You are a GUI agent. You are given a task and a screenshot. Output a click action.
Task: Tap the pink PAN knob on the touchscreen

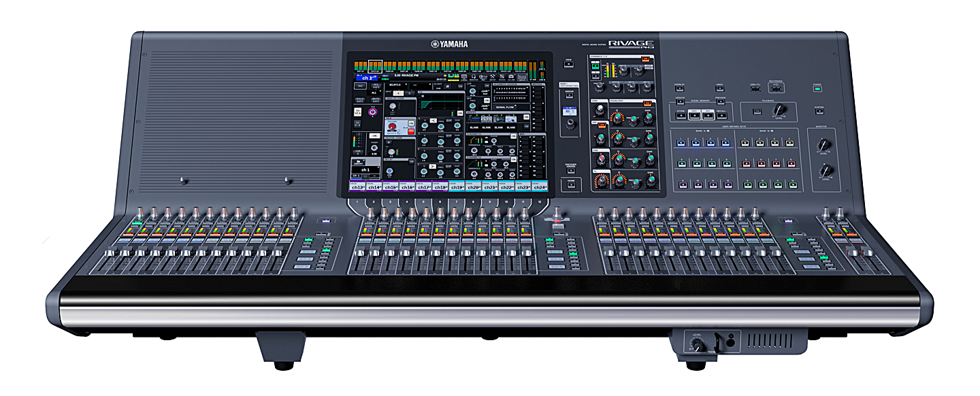(372, 112)
